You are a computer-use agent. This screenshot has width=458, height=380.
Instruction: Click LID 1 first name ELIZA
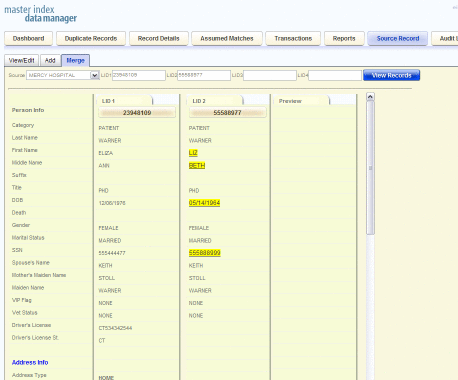[106, 153]
